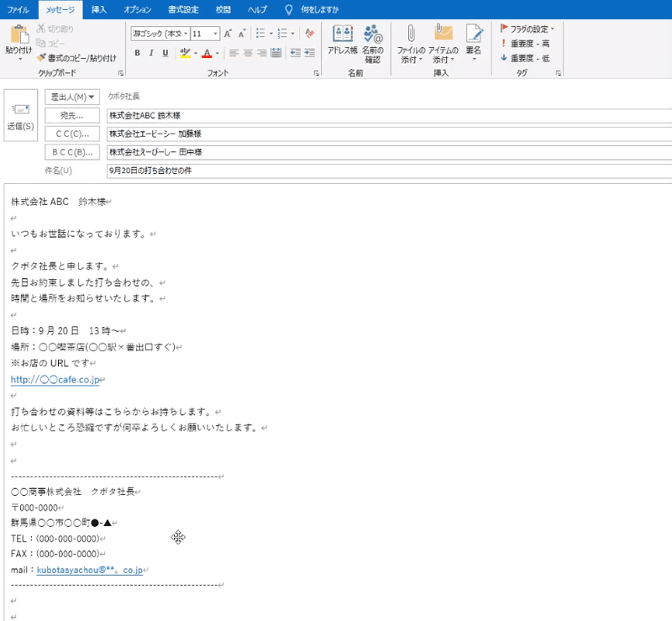The width and height of the screenshot is (672, 621).
Task: Open the http://〇〇cafe.co.jp link
Action: pyautogui.click(x=55, y=380)
